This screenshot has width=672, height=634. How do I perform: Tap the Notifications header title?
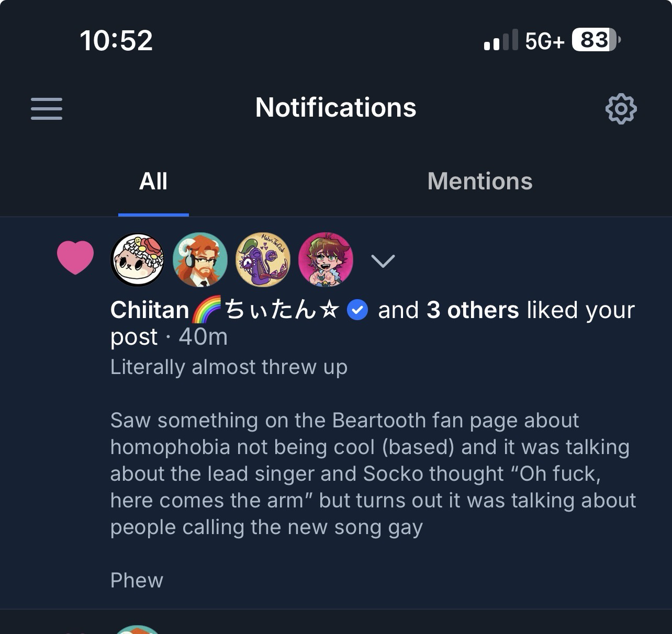(335, 108)
